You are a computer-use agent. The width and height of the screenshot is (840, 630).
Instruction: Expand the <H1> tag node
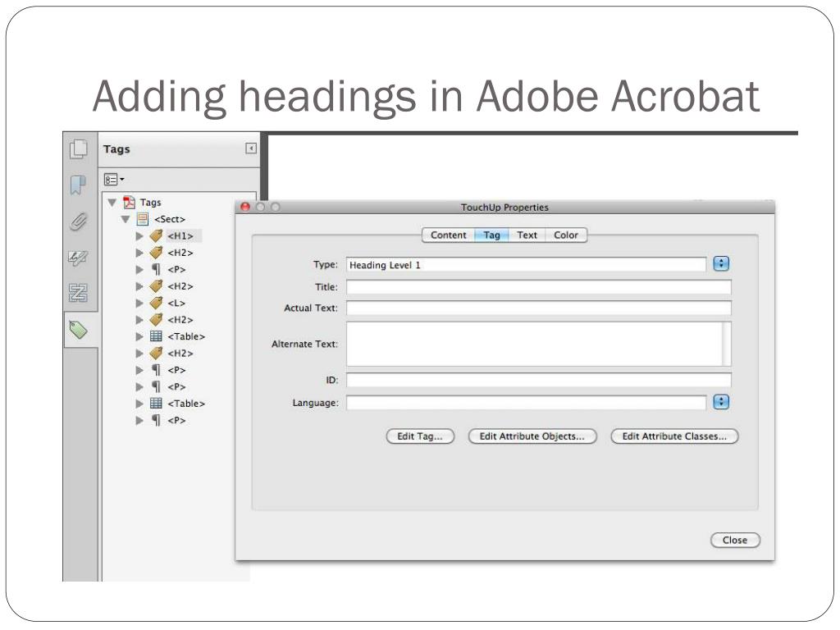coord(139,236)
